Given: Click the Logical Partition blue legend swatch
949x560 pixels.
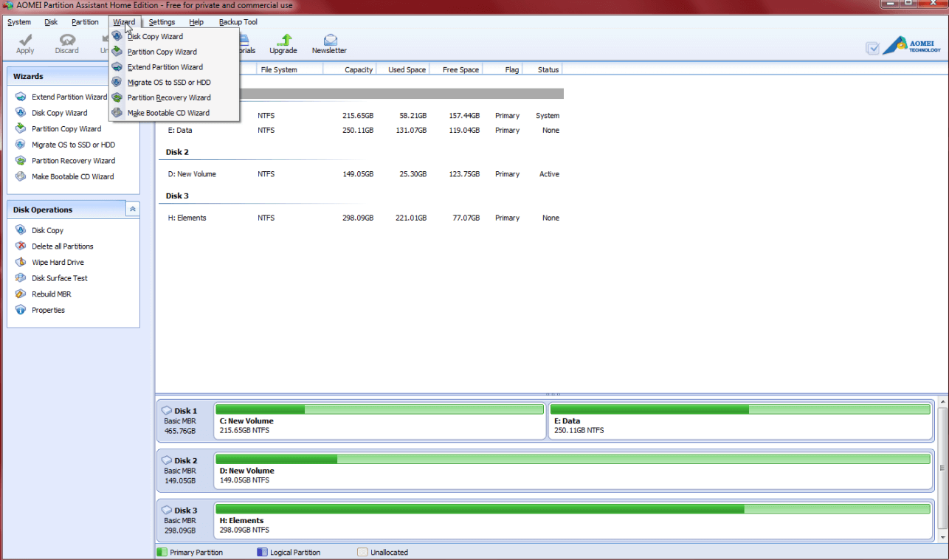Looking at the screenshot, I should 261,552.
